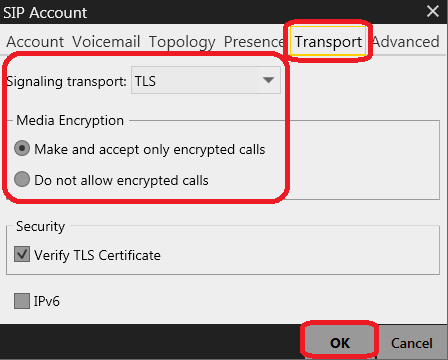Click the Media Encryption group heading

[x=70, y=120]
